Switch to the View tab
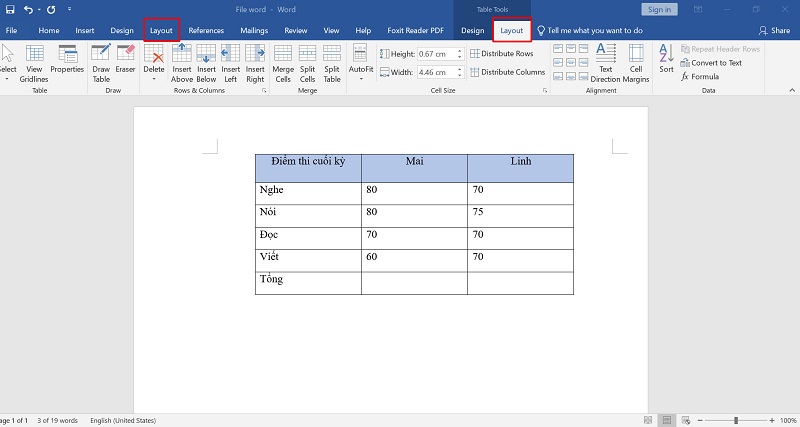 [331, 31]
